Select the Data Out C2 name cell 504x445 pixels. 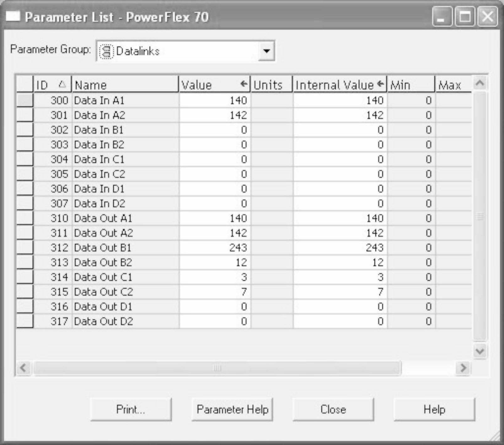tap(126, 292)
